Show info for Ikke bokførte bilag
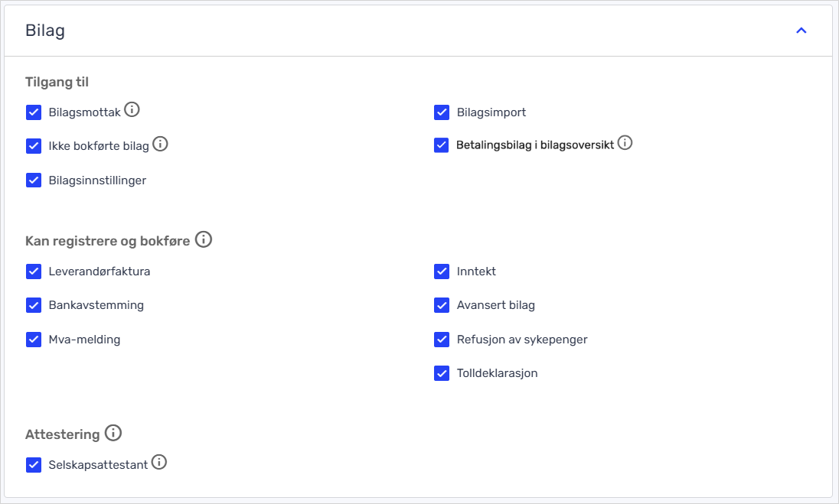This screenshot has width=839, height=504. [x=160, y=144]
